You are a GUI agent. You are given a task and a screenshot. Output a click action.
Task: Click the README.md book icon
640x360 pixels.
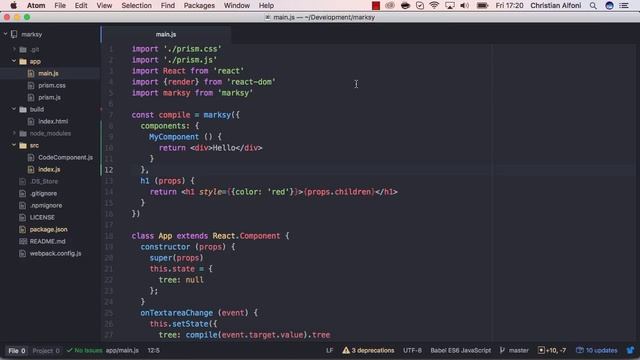click(22, 241)
